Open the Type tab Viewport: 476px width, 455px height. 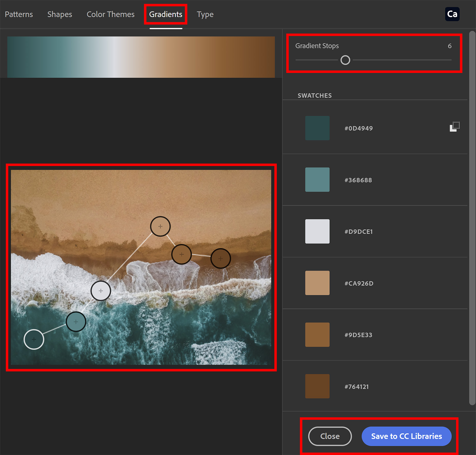[x=205, y=14]
